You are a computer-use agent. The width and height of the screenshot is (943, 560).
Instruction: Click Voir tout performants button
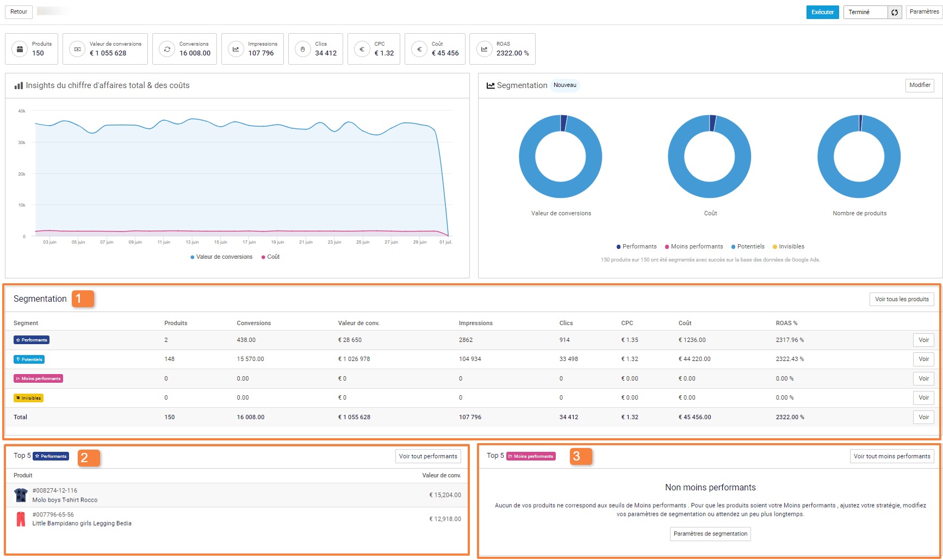[428, 456]
